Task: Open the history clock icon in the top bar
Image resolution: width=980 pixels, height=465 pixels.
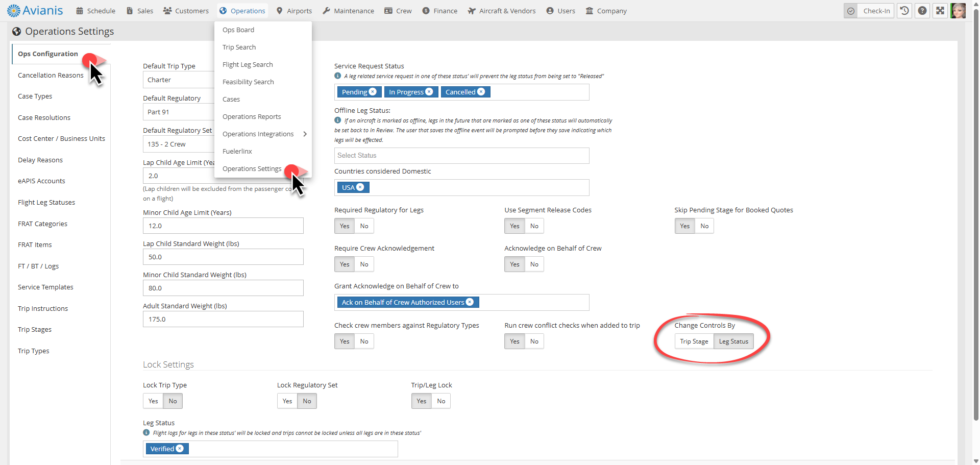Action: pos(904,11)
